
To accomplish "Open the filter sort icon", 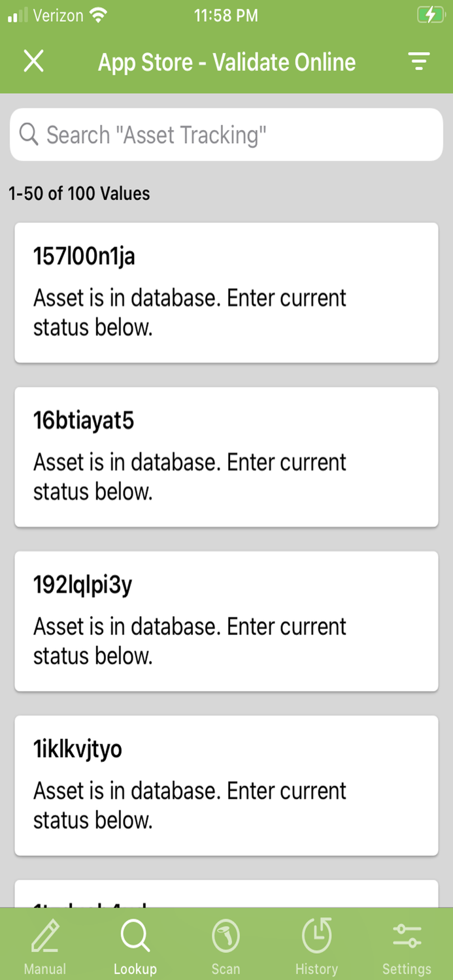I will click(x=418, y=61).
